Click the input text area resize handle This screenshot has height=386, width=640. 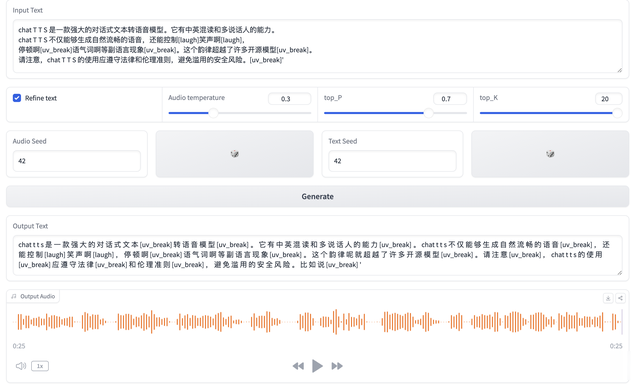[x=619, y=70]
